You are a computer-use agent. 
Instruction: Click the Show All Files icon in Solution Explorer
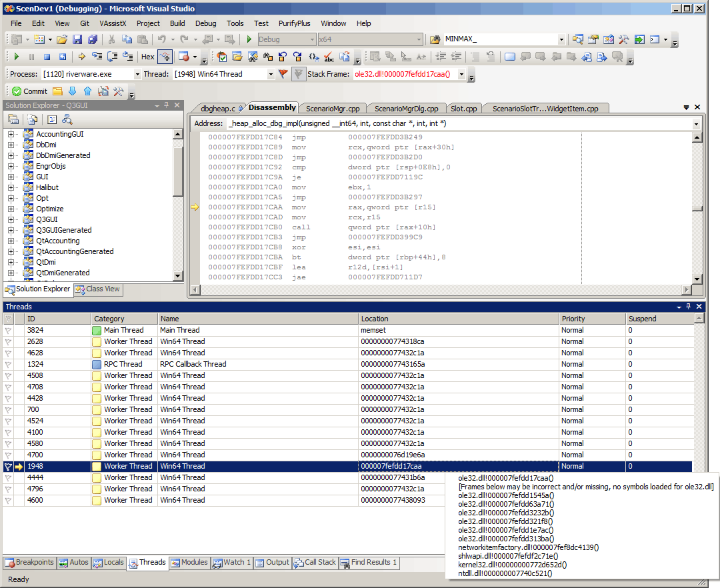(33, 120)
